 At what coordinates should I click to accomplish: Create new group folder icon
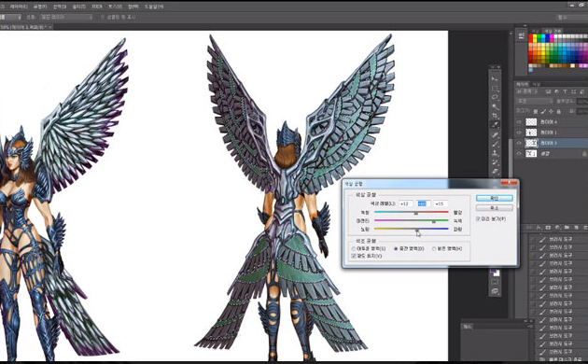click(567, 228)
